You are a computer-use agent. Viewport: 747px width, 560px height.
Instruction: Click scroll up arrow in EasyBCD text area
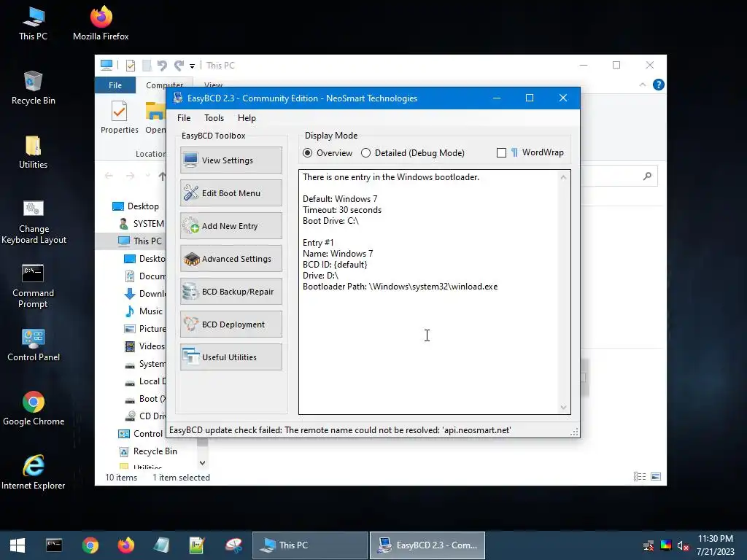pyautogui.click(x=564, y=177)
